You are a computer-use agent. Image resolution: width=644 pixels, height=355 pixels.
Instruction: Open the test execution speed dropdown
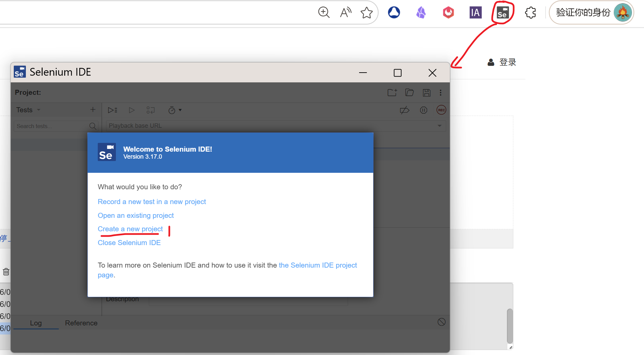(175, 110)
